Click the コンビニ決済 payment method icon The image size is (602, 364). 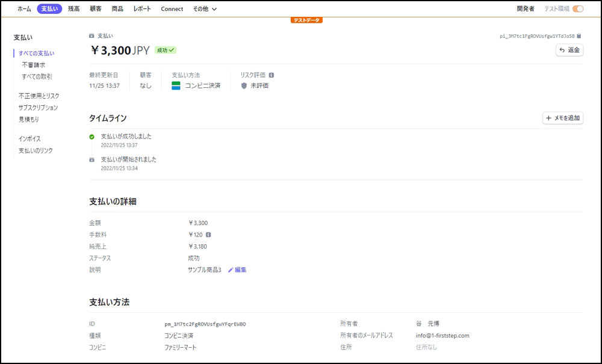click(176, 86)
